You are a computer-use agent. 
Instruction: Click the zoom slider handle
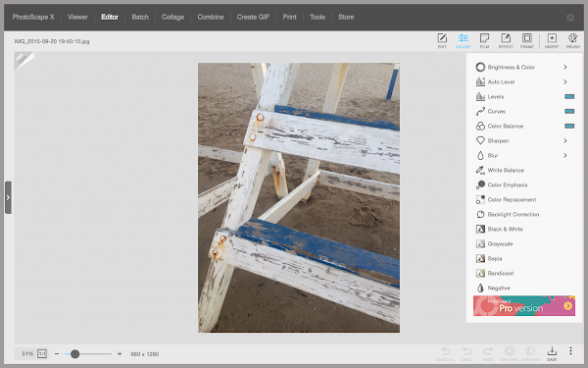[x=75, y=353]
